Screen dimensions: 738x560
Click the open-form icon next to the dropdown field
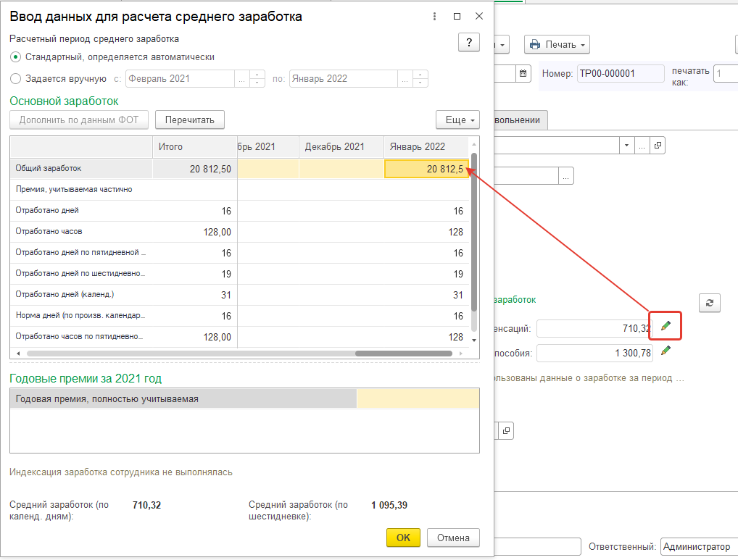pos(658,146)
